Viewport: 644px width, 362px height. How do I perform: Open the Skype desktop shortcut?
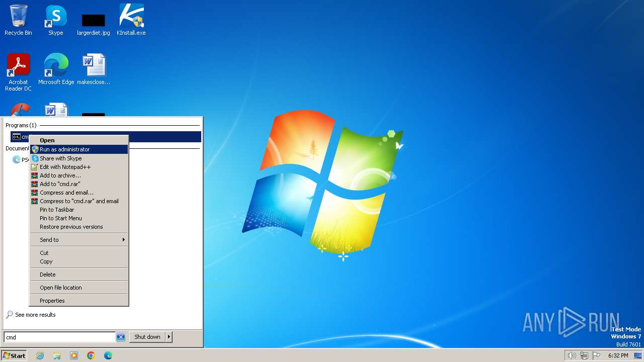point(56,20)
